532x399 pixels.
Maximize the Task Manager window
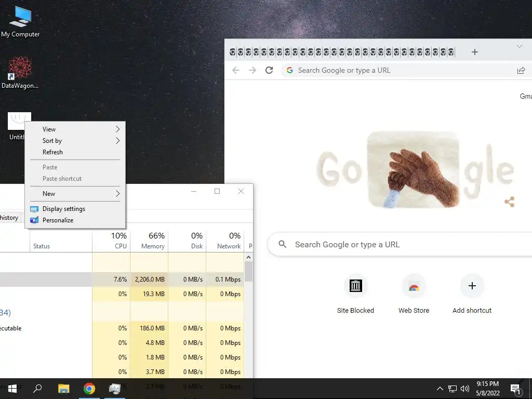217,191
